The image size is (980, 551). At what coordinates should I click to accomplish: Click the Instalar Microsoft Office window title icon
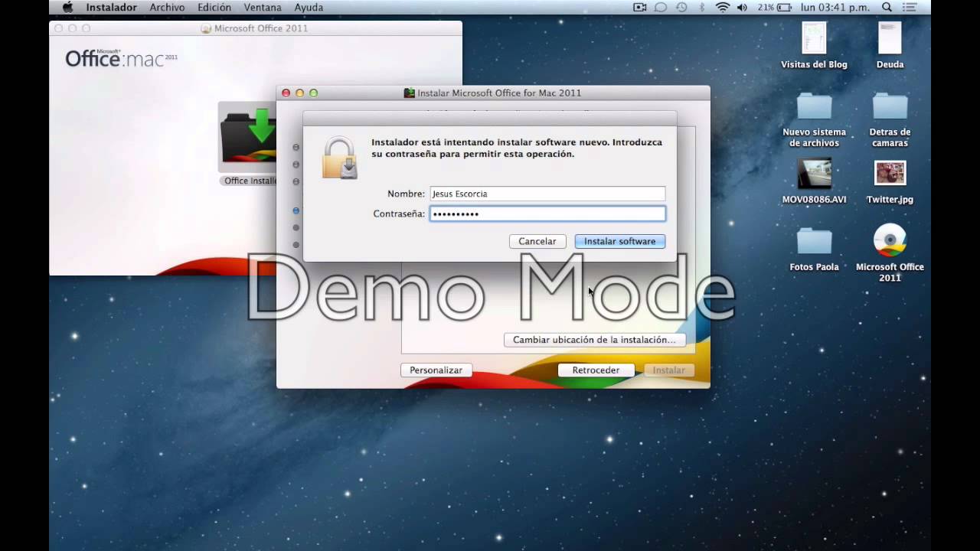tap(410, 93)
